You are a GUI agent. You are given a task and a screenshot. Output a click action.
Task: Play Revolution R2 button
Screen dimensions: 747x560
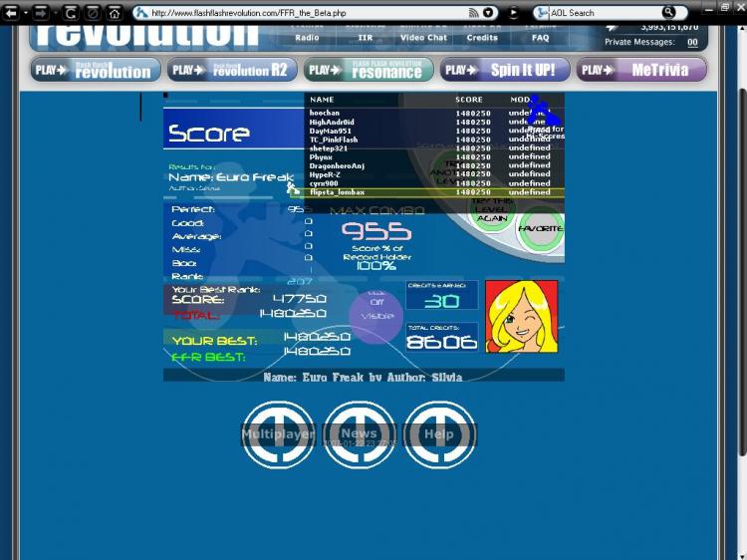[x=232, y=70]
